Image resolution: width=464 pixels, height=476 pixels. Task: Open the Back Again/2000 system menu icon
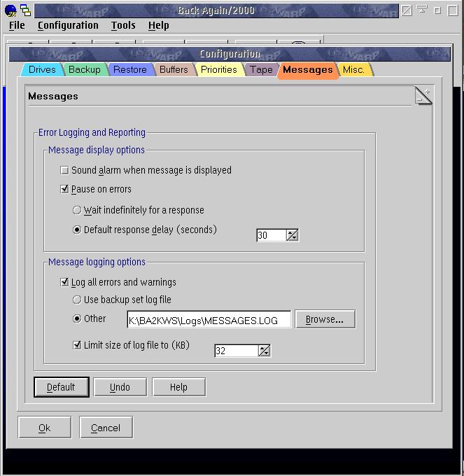point(10,10)
